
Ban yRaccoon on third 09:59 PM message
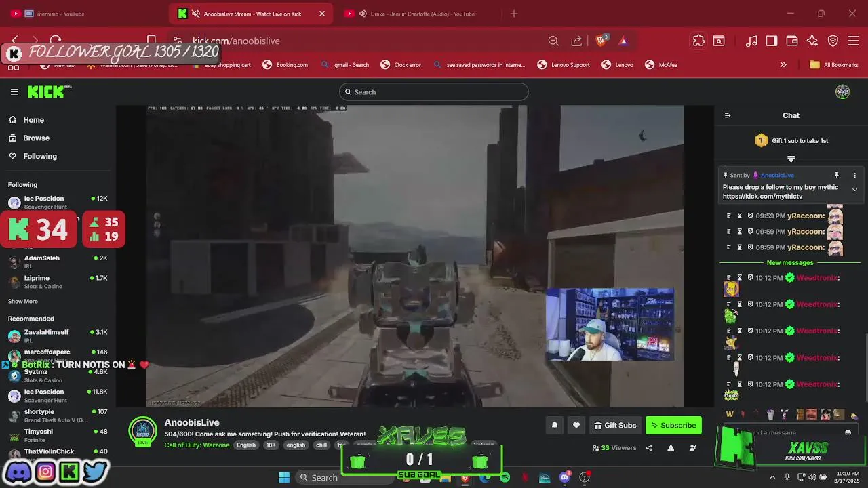750,247
